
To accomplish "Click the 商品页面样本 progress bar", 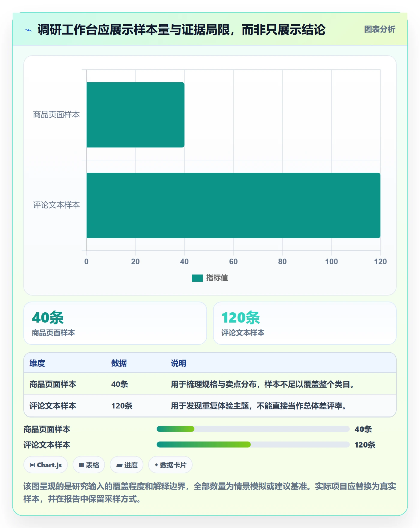I will pyautogui.click(x=253, y=429).
